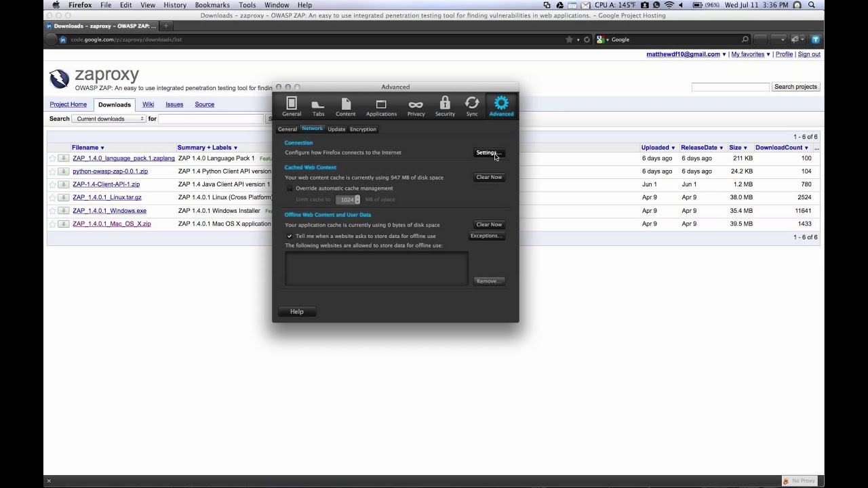Switch to General sub-tab in Advanced window
Viewport: 868px width, 488px height.
click(x=288, y=129)
